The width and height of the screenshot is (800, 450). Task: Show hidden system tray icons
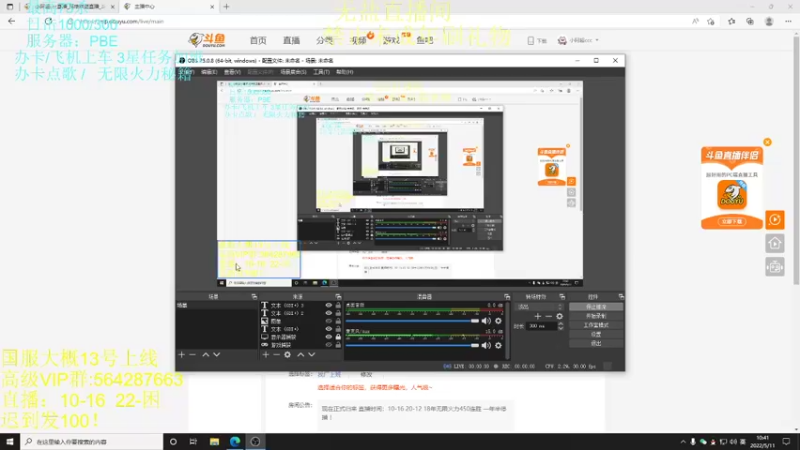[x=683, y=442]
